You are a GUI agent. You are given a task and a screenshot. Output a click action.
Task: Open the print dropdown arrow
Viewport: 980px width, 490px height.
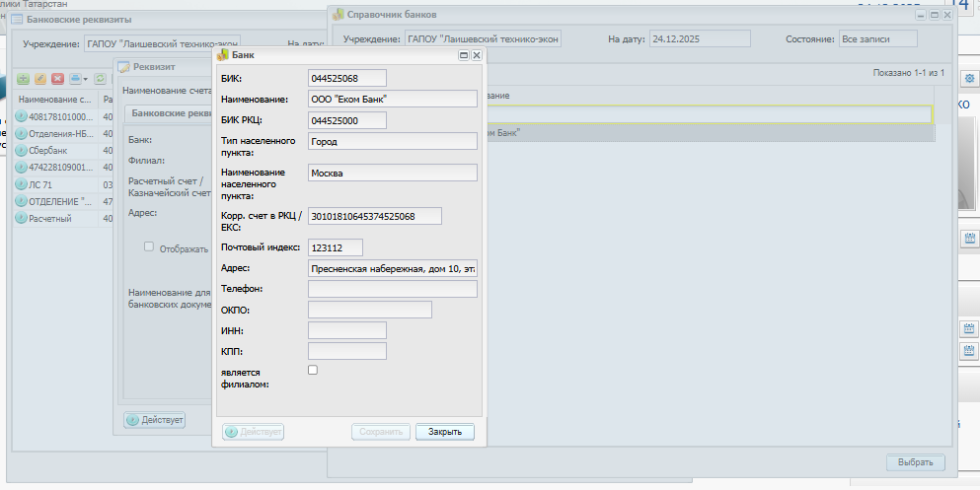click(85, 79)
